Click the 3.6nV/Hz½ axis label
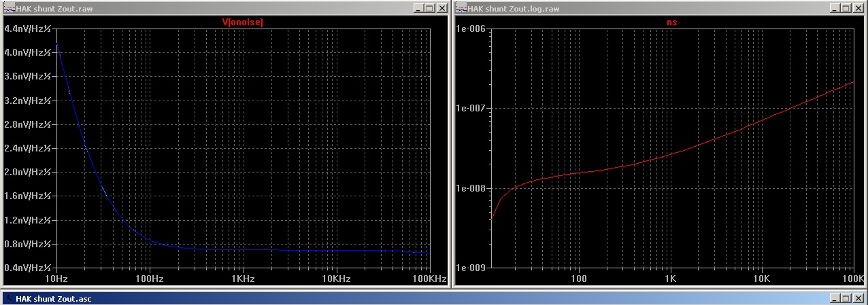The image size is (868, 305). 27,76
